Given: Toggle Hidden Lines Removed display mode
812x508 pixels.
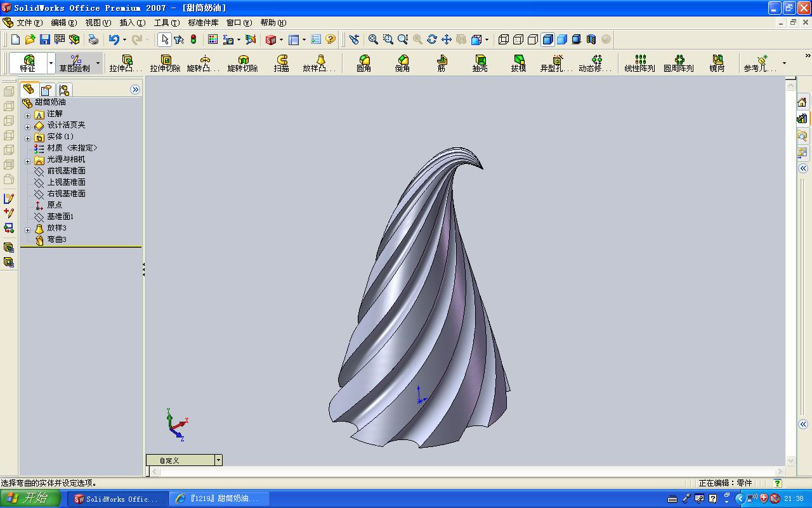Looking at the screenshot, I should coord(533,39).
